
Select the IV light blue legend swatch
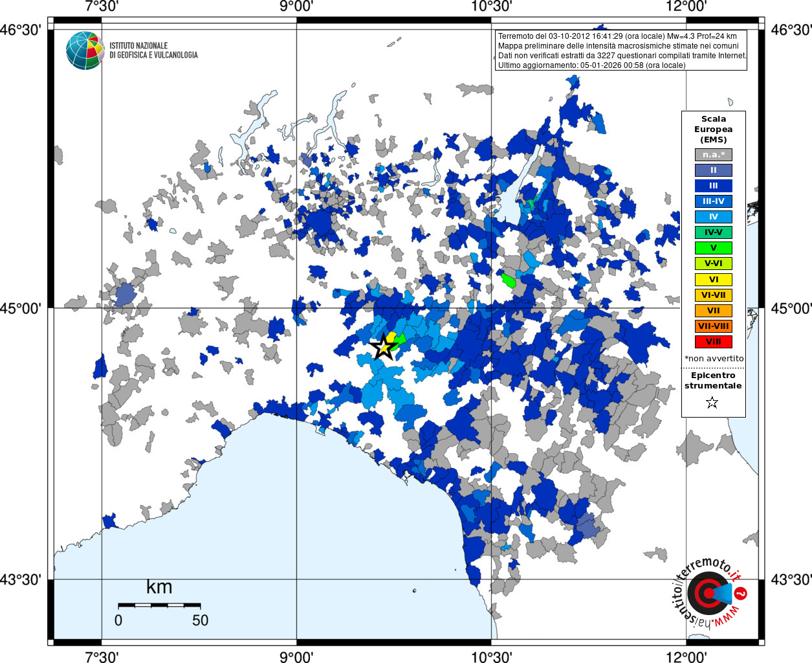click(x=714, y=217)
